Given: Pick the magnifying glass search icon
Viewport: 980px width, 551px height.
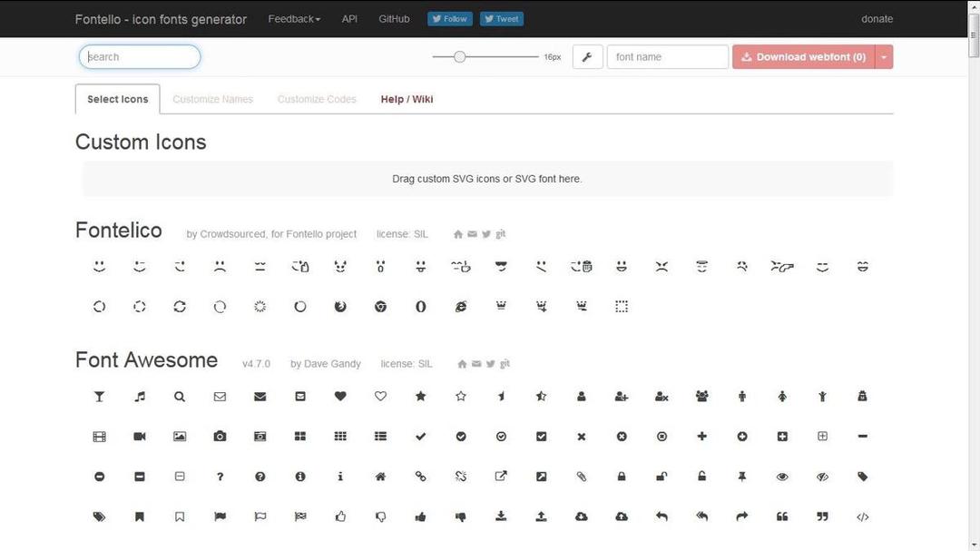Looking at the screenshot, I should click(x=180, y=397).
